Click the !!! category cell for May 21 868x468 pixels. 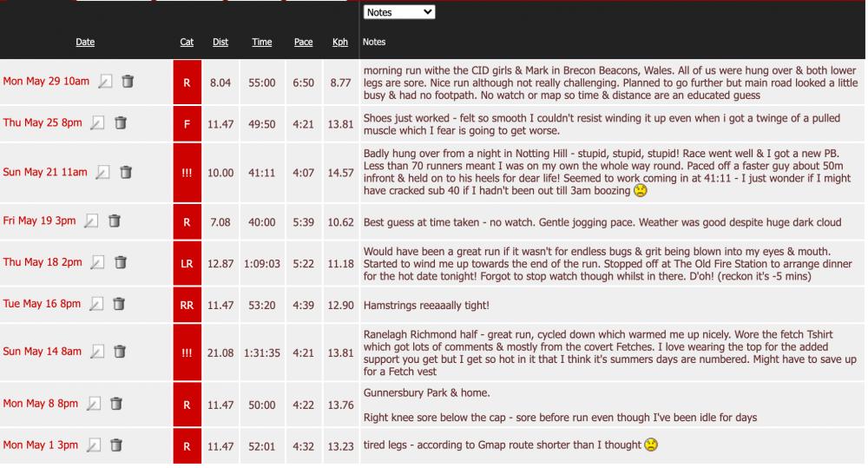tap(187, 173)
